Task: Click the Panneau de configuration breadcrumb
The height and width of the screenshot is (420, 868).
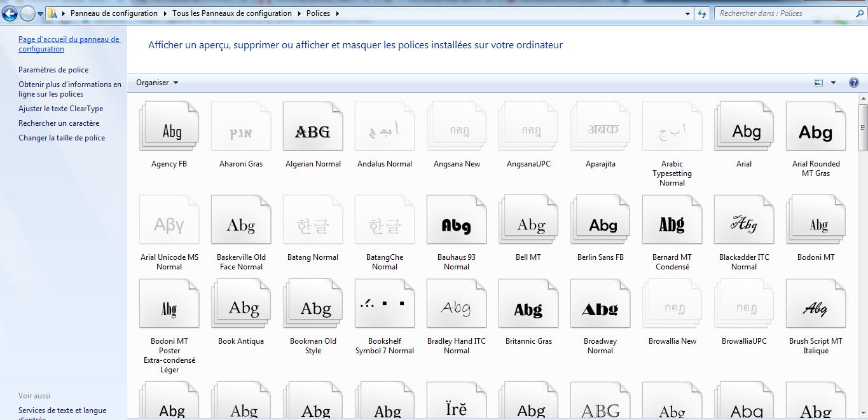Action: point(114,13)
